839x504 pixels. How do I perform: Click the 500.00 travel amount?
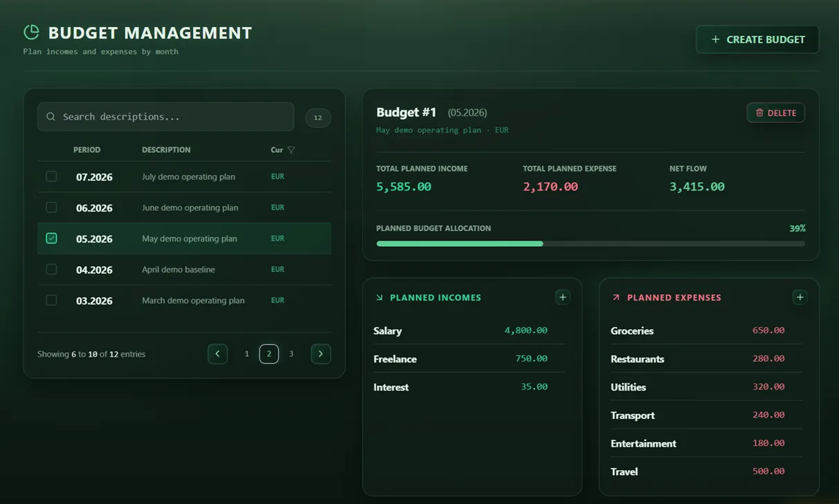(x=768, y=472)
